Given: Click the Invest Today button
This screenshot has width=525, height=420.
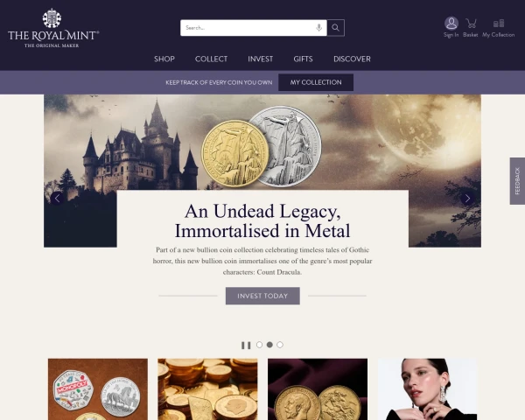Looking at the screenshot, I should pyautogui.click(x=262, y=296).
